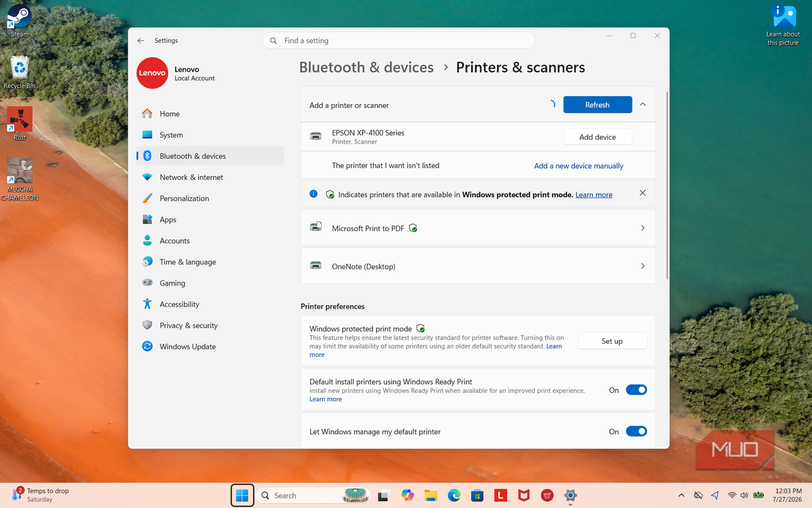Expand the Microsoft Print to PDF chevron
Image resolution: width=812 pixels, height=508 pixels.
[642, 228]
